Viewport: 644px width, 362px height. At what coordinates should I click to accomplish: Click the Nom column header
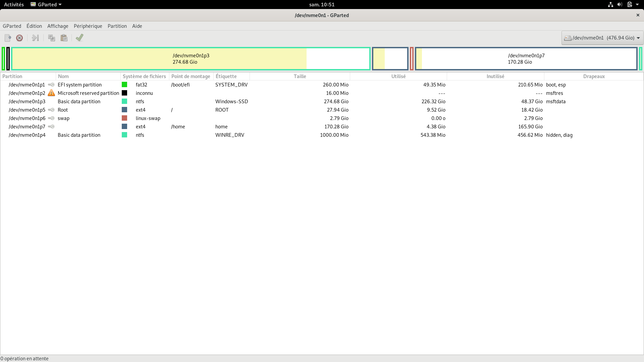click(88, 76)
